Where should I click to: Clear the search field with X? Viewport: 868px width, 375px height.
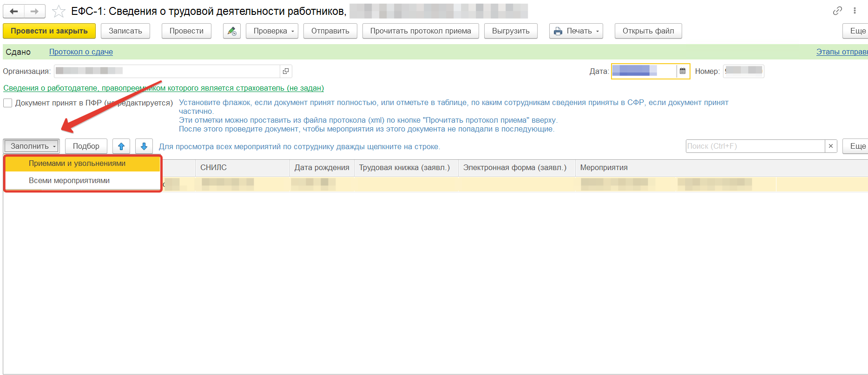(x=831, y=146)
